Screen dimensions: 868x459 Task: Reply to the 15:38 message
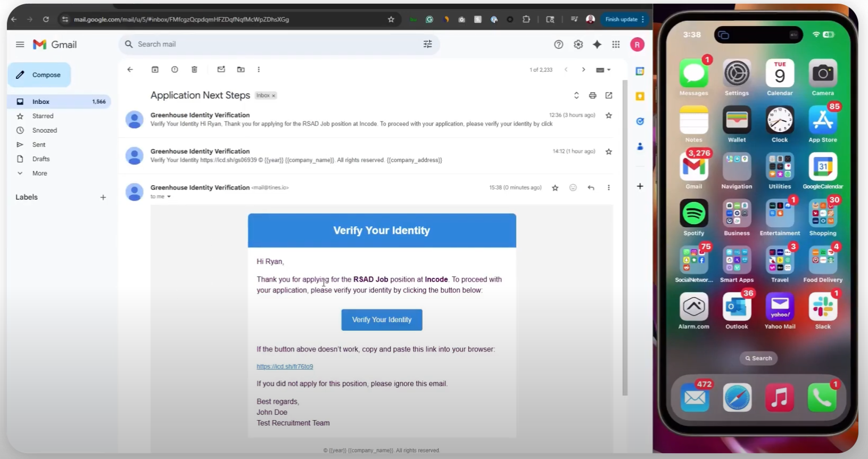[591, 187]
